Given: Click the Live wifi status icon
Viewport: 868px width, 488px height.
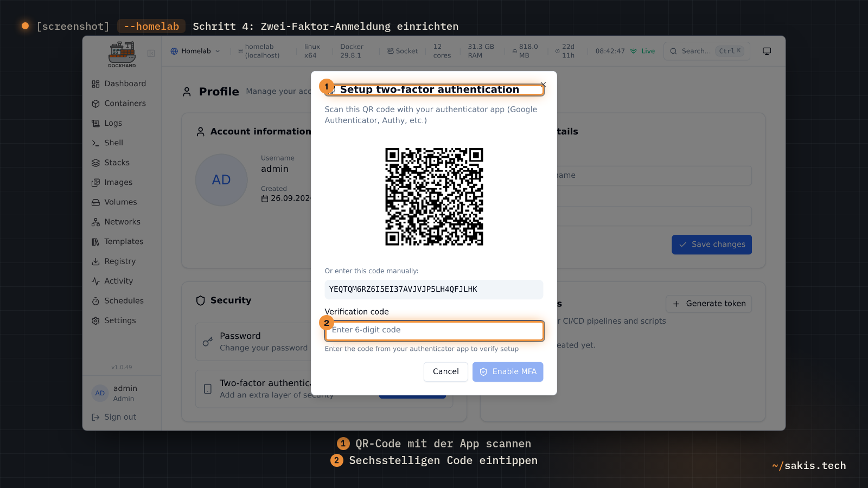Looking at the screenshot, I should click(x=633, y=51).
